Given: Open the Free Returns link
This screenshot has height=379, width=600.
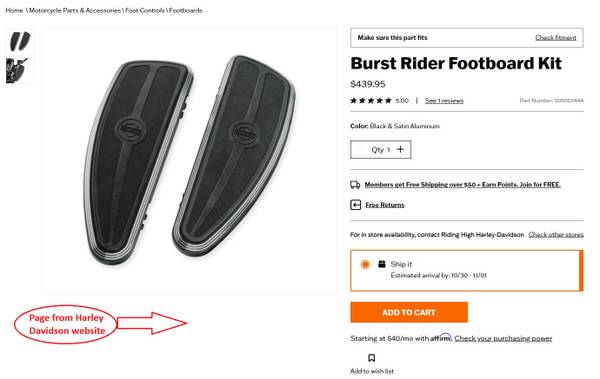Looking at the screenshot, I should [x=385, y=205].
